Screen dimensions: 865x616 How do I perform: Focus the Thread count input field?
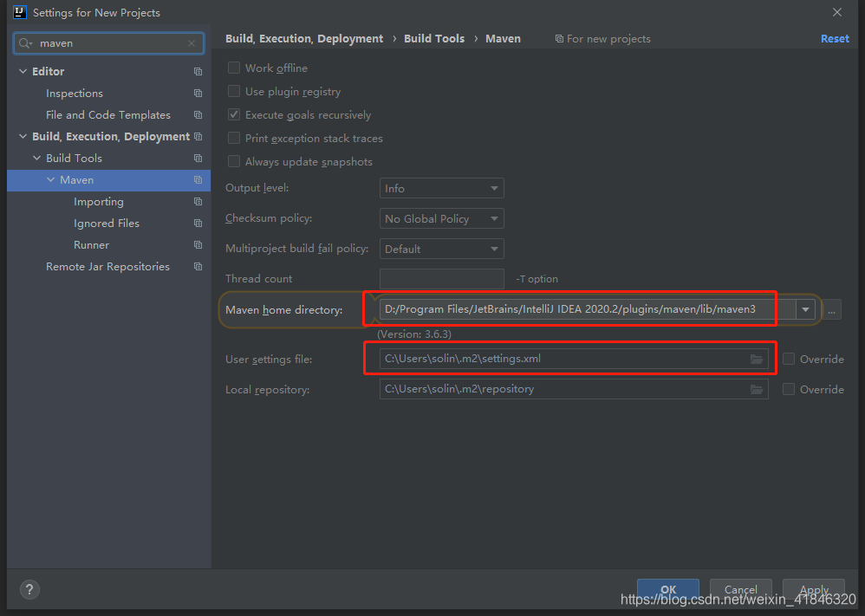tap(441, 279)
